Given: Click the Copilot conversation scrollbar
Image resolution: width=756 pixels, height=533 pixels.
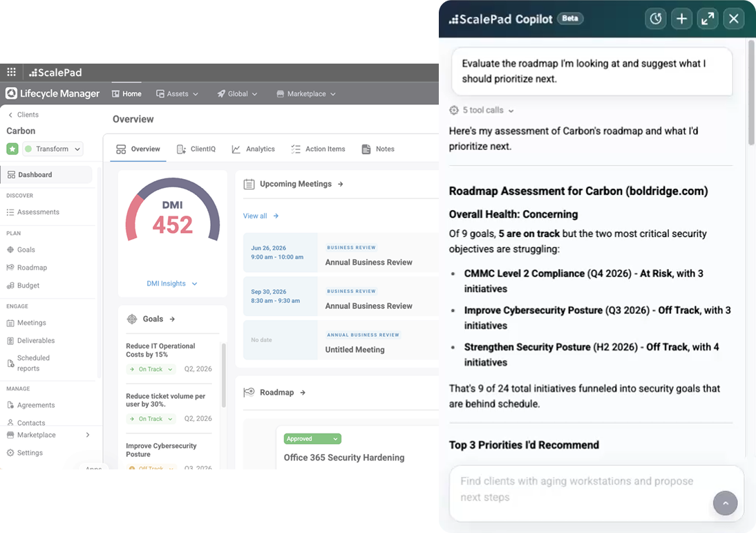Looking at the screenshot, I should click(x=751, y=93).
